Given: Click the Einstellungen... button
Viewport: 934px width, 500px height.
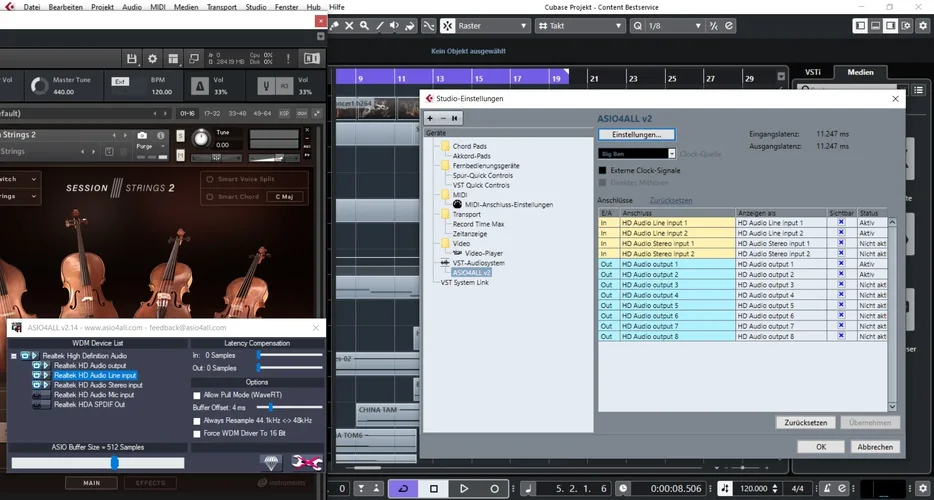Looking at the screenshot, I should [636, 134].
